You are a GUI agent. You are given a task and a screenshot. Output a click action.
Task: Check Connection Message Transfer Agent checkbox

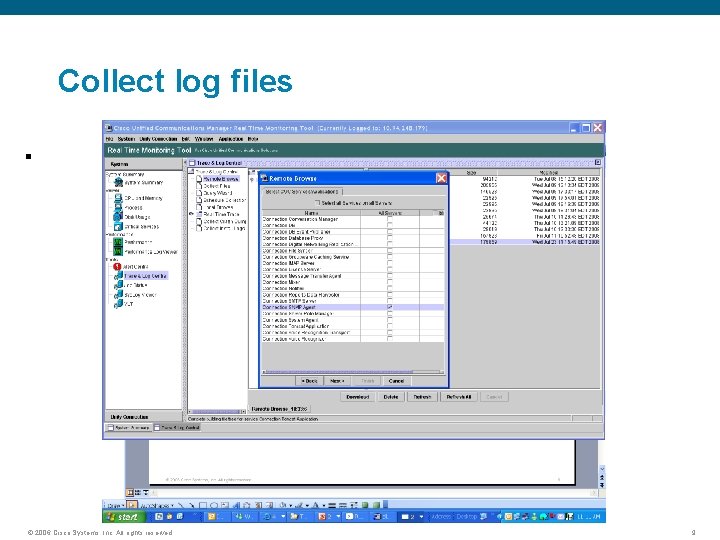tap(390, 276)
